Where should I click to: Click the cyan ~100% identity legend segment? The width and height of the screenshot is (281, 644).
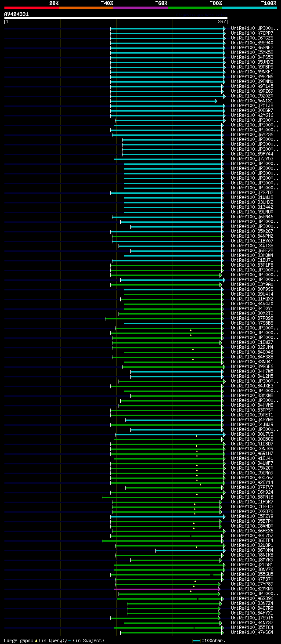249,7
